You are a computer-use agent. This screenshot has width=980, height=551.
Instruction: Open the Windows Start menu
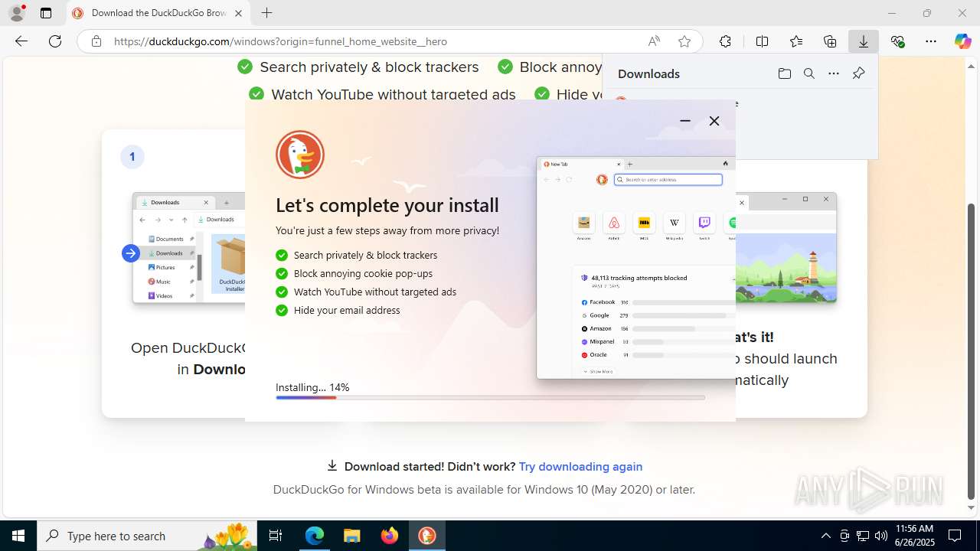(18, 536)
